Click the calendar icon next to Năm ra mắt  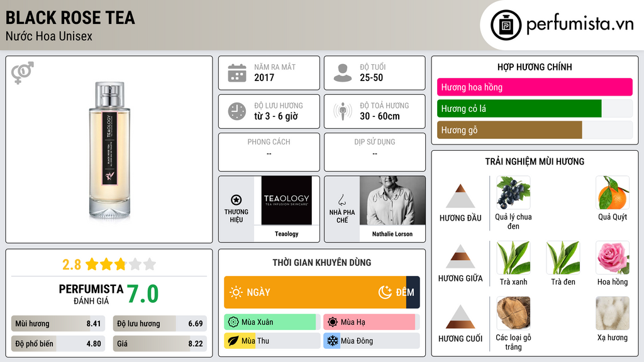point(237,73)
